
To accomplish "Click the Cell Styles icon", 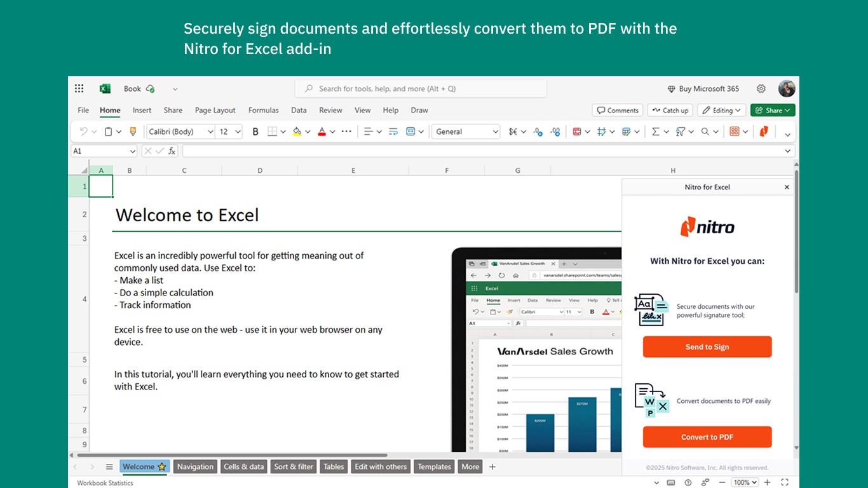I will point(602,132).
